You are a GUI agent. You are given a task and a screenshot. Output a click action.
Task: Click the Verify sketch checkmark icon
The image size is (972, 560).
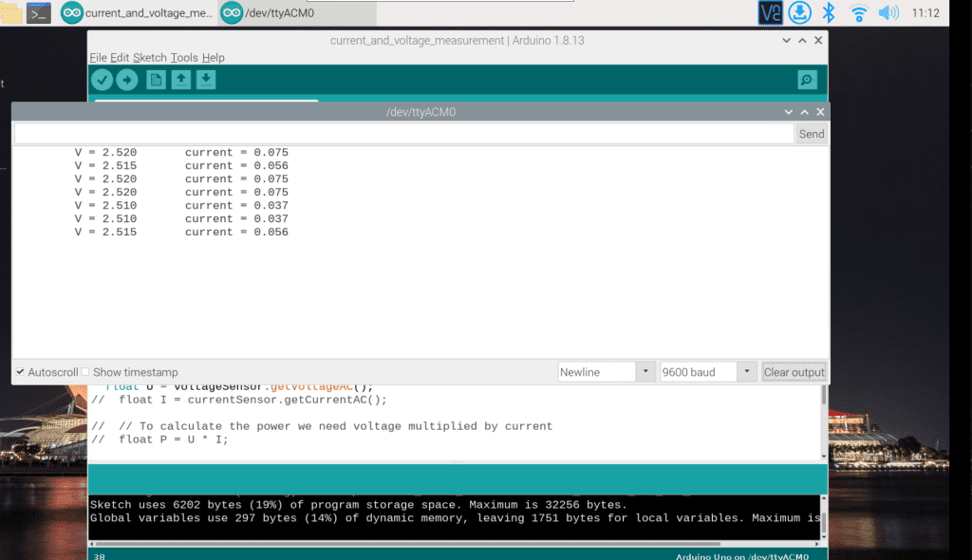[102, 80]
